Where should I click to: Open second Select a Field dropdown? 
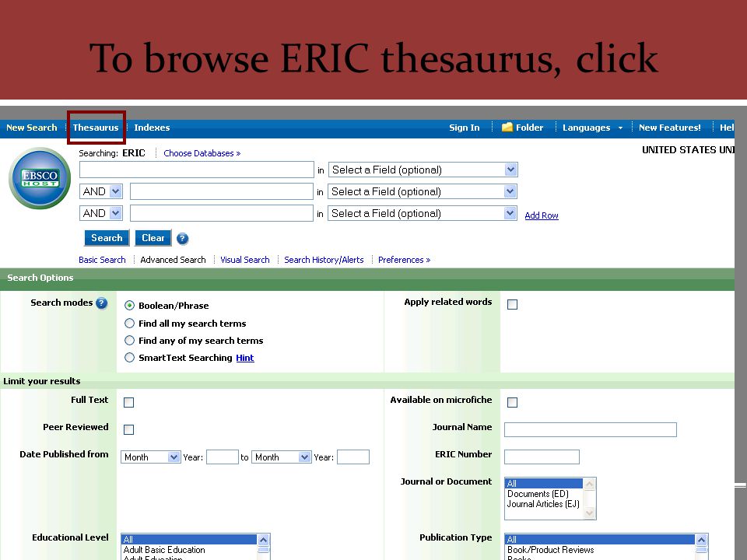coord(423,191)
